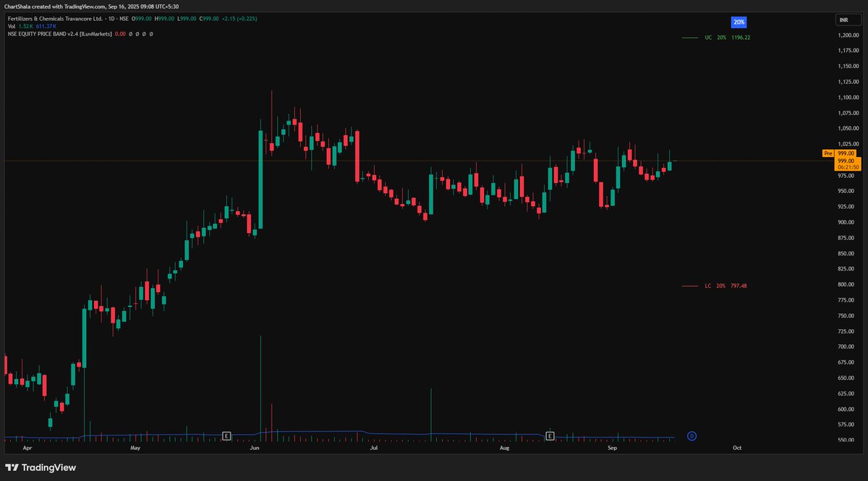Screen dimensions: 868x481
Task: Click the Sep label on time axis
Action: (x=612, y=448)
